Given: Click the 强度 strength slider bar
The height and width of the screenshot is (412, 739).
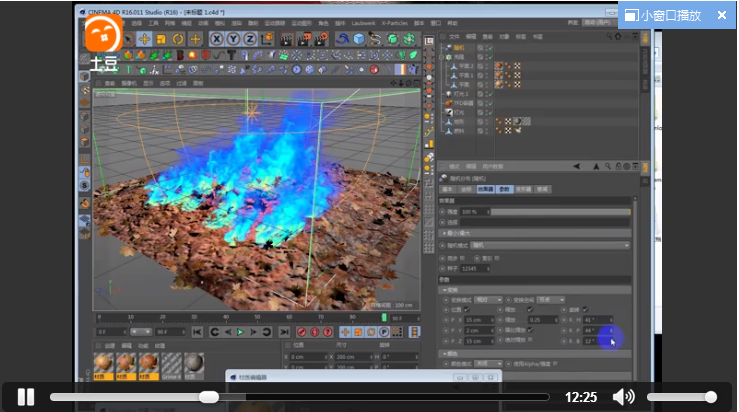Looking at the screenshot, I should coord(560,212).
